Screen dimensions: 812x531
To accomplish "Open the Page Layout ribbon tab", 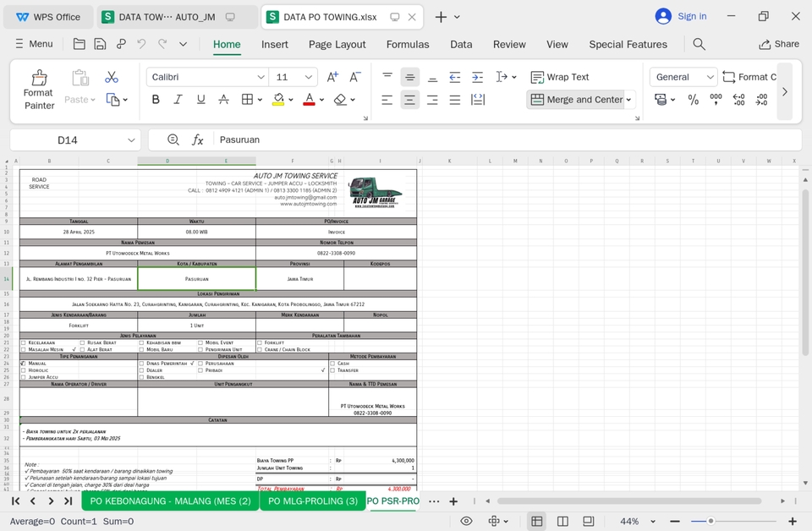I will tap(337, 45).
